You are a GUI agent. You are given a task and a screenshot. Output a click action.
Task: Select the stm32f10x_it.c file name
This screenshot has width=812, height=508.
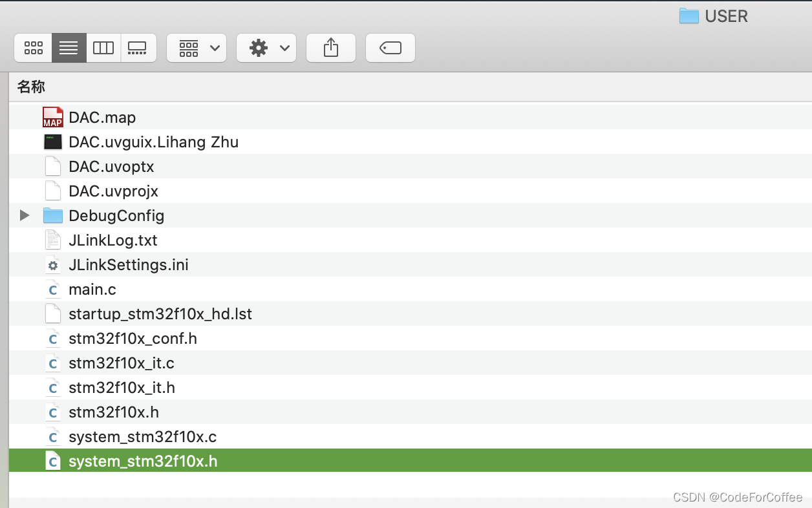[x=122, y=363]
